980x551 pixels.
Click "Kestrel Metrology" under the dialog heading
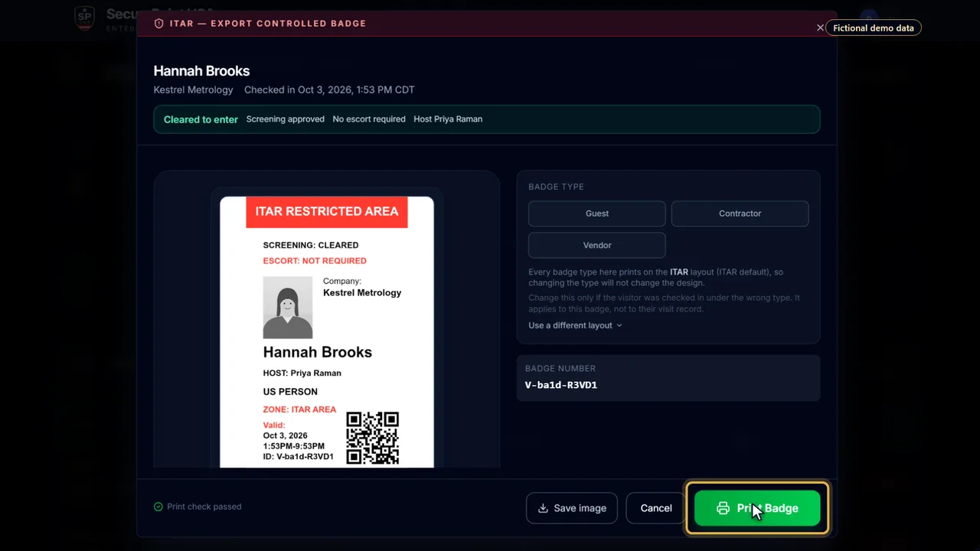[x=193, y=90]
